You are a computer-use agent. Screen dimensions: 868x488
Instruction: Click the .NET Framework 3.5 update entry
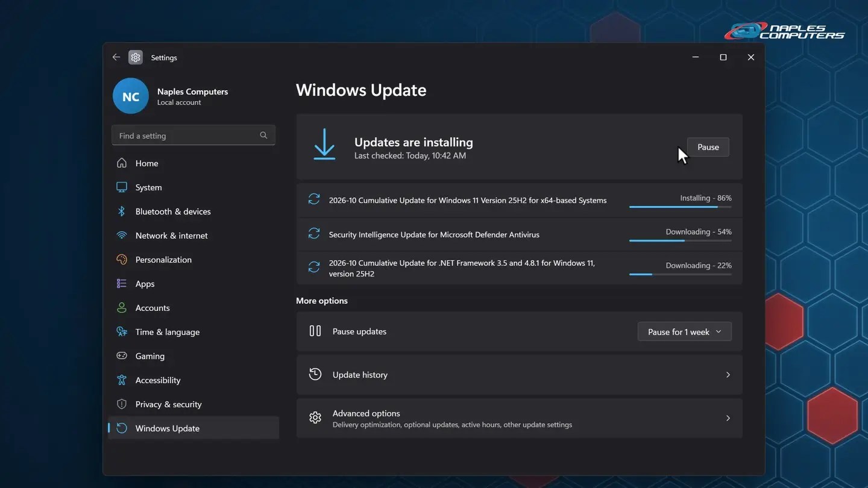click(x=519, y=268)
